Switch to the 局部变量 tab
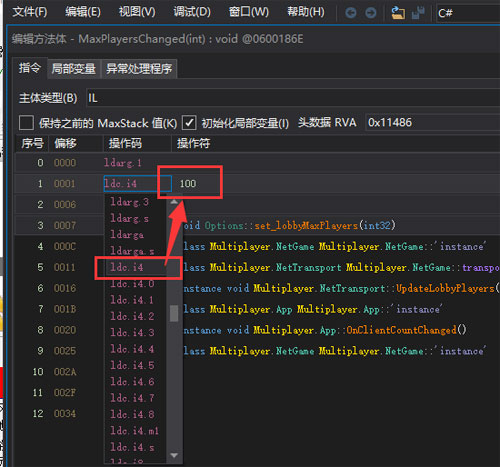 tap(74, 69)
